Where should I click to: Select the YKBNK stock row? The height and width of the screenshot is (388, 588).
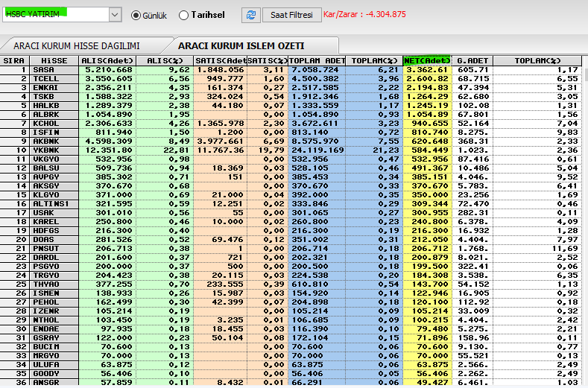(x=291, y=150)
